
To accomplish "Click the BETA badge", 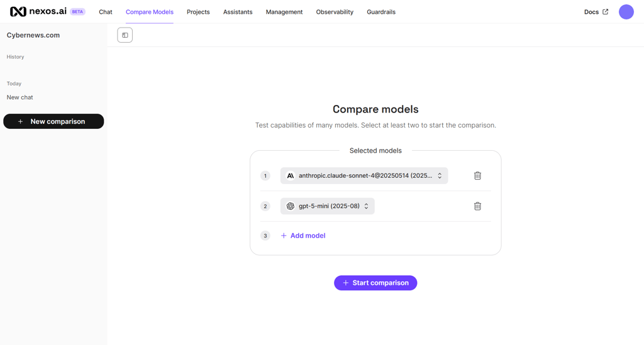I will coord(77,11).
